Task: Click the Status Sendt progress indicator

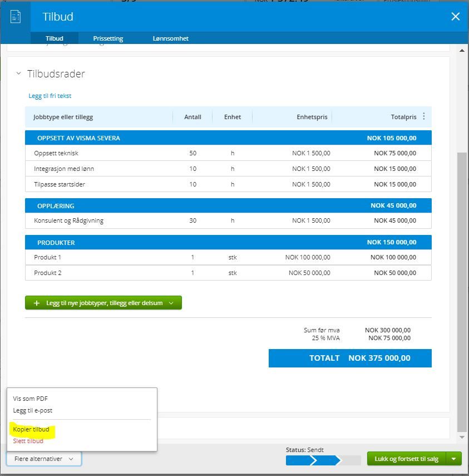Action: coord(323,460)
